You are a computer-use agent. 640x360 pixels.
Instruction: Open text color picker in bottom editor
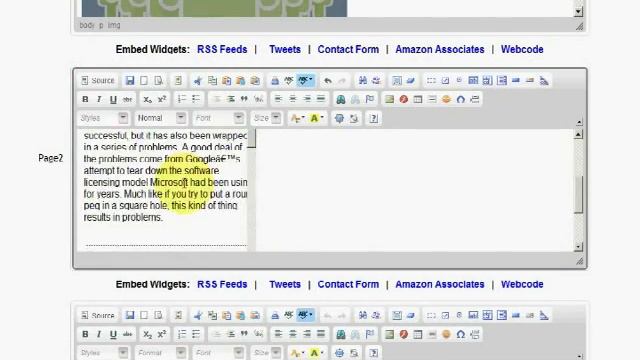[x=297, y=353]
